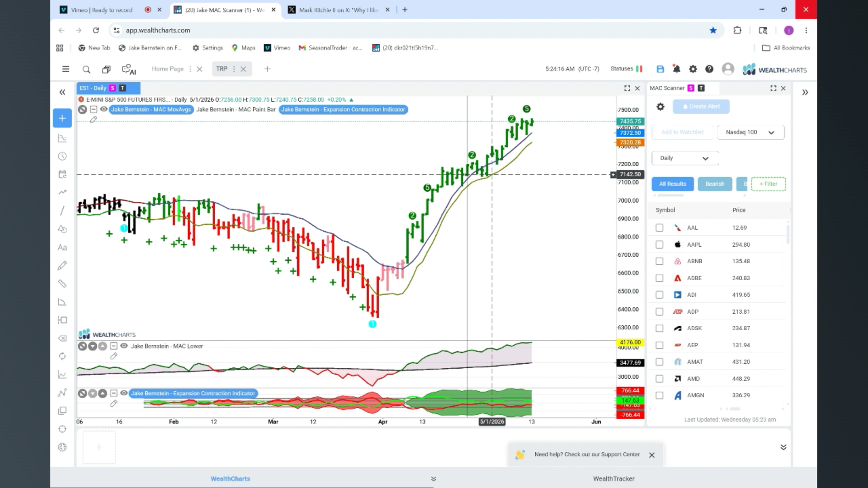Tick the AAPL checkbox
Screen dimensions: 868x488
tap(660, 244)
